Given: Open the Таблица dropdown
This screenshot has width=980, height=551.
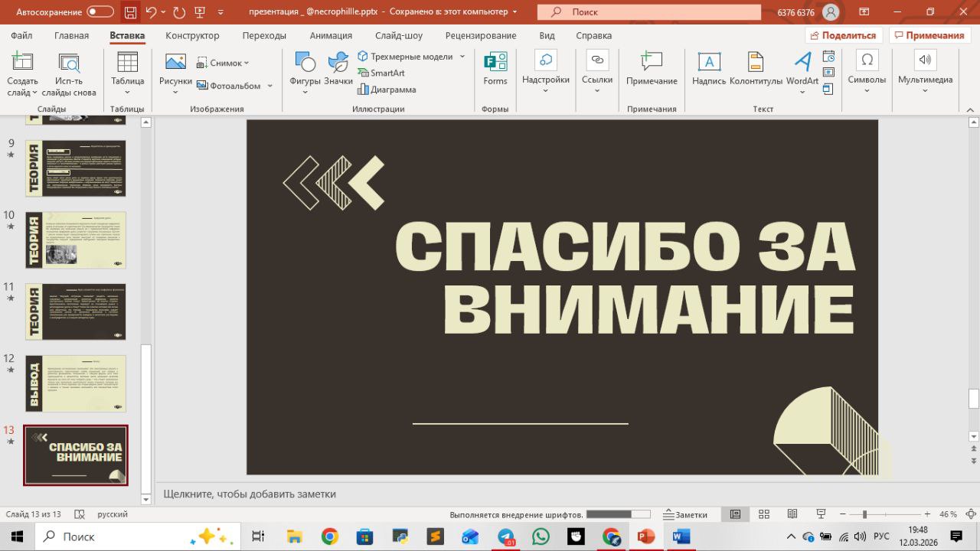Looking at the screenshot, I should tap(127, 73).
